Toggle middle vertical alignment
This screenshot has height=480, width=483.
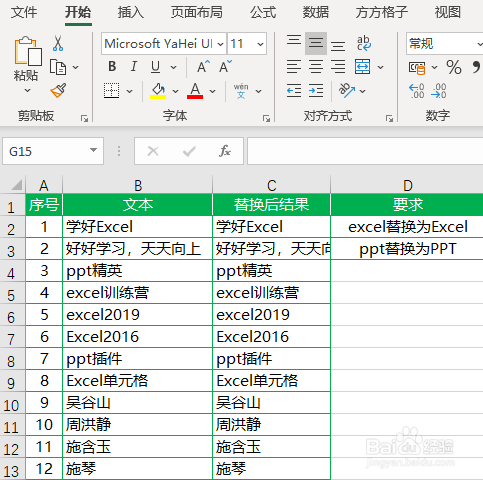click(316, 43)
